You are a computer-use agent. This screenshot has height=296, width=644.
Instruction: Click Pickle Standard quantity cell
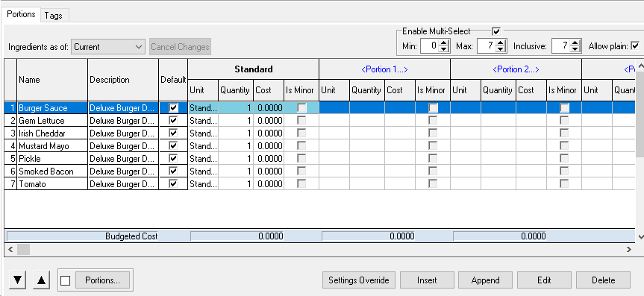[x=236, y=159]
